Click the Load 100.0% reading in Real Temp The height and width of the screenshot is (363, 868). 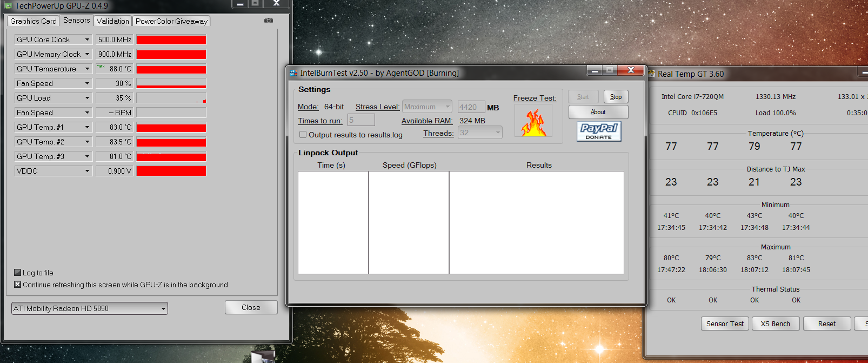pyautogui.click(x=776, y=113)
